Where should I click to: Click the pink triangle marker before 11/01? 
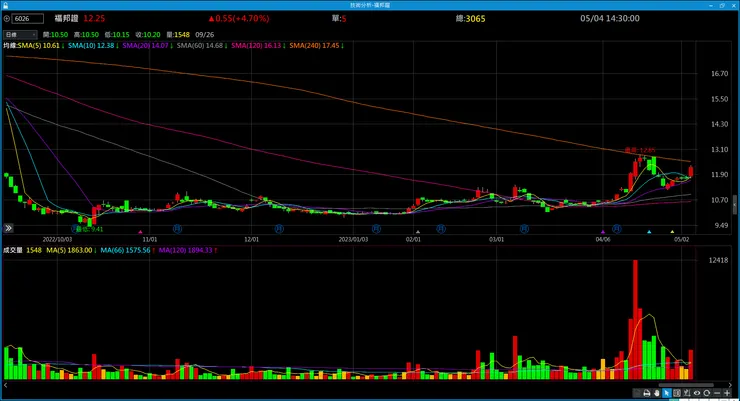[x=140, y=232]
